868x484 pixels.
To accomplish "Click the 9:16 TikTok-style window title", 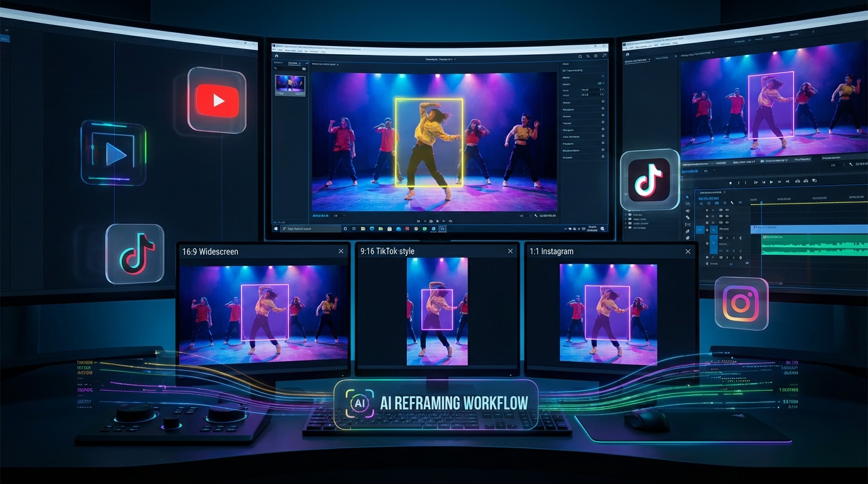I will coord(387,251).
